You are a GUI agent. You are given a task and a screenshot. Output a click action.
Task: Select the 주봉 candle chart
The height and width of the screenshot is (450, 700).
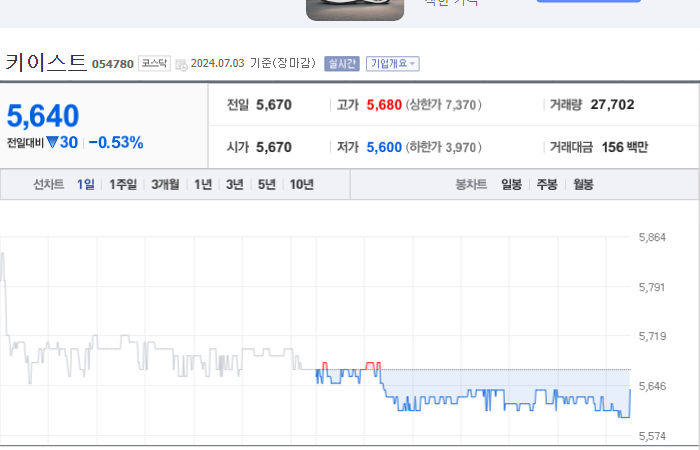[547, 184]
